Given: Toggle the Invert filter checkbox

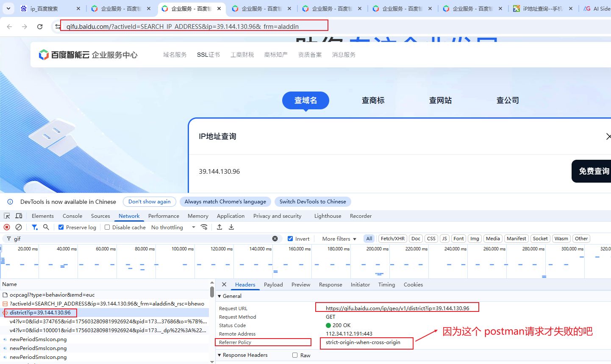Looking at the screenshot, I should [290, 239].
